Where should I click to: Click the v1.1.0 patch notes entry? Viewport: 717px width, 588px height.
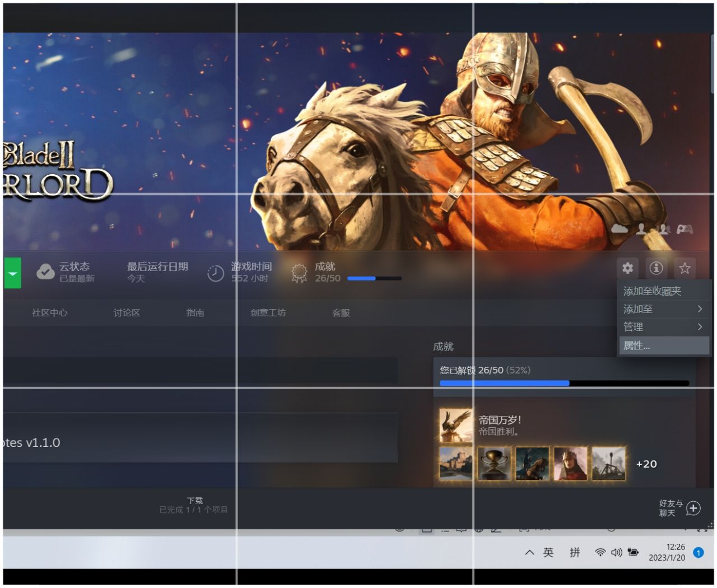coord(200,438)
